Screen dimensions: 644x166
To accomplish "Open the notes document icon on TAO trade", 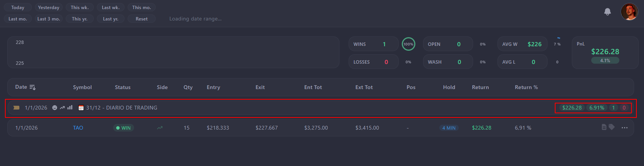I will (x=604, y=127).
